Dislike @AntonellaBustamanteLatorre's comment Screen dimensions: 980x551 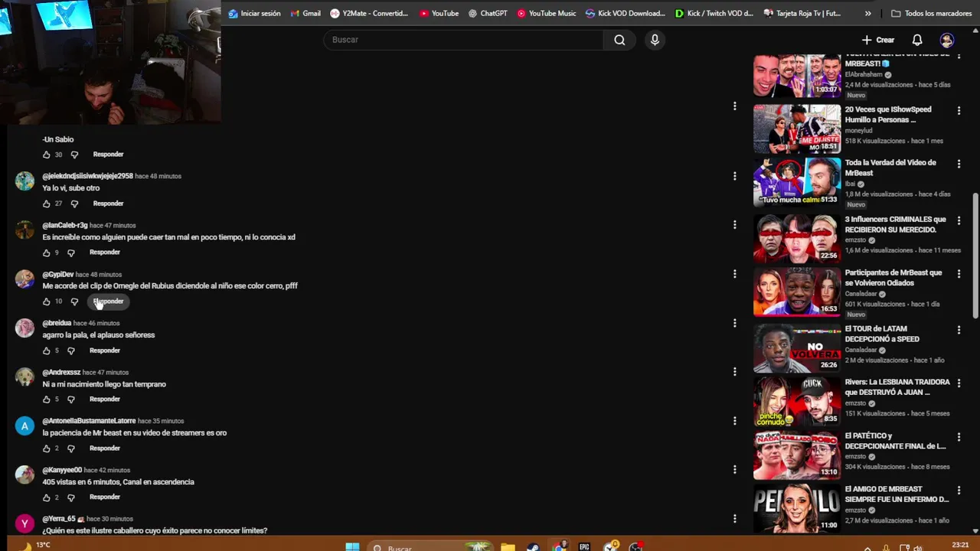point(71,448)
